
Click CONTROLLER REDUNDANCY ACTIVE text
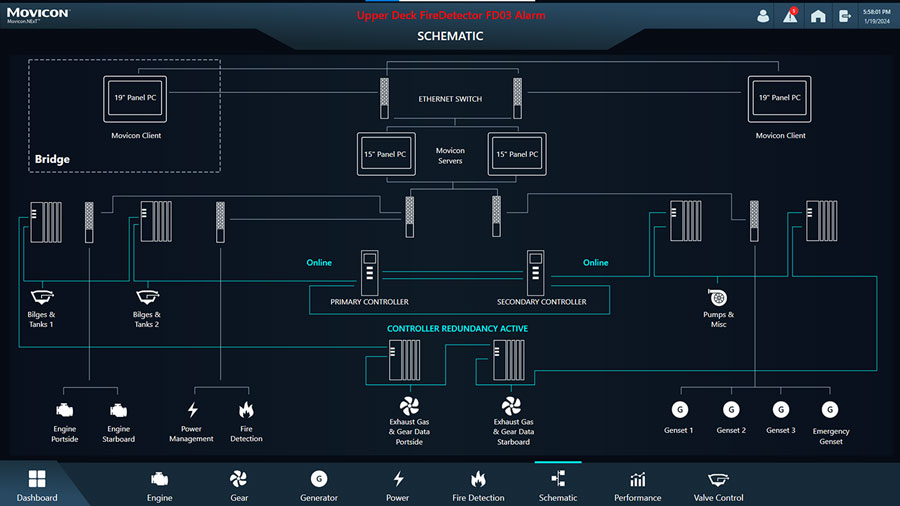click(x=457, y=329)
